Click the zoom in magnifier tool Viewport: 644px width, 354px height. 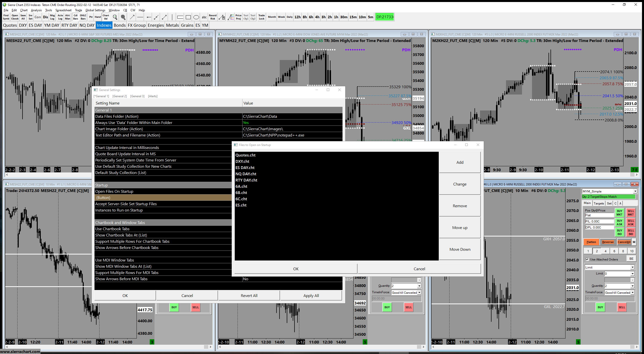point(115,17)
